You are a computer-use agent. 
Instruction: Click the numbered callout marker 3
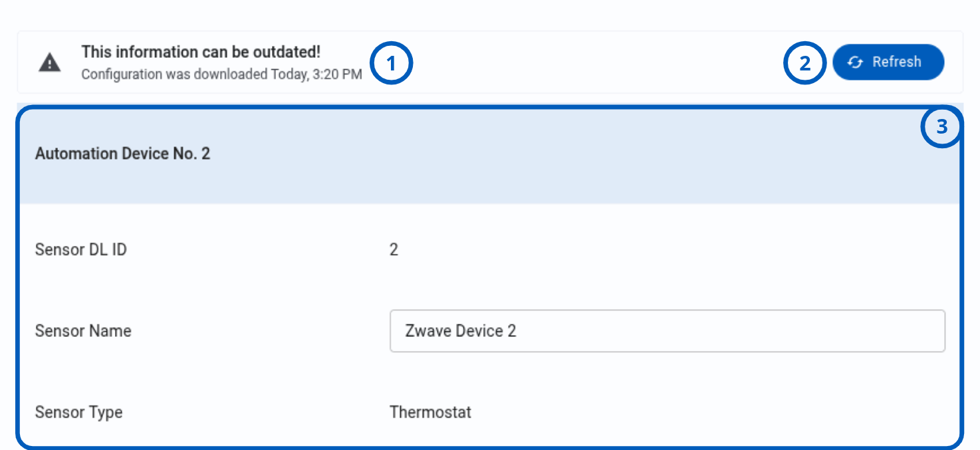pos(941,126)
